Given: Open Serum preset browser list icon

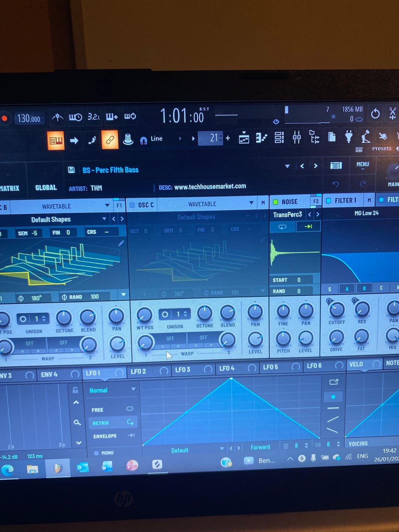Looking at the screenshot, I should [x=336, y=166].
